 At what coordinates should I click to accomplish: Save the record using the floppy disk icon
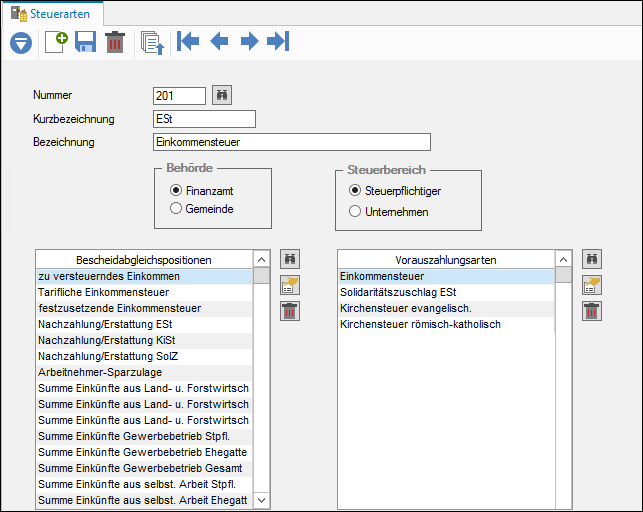pos(85,42)
